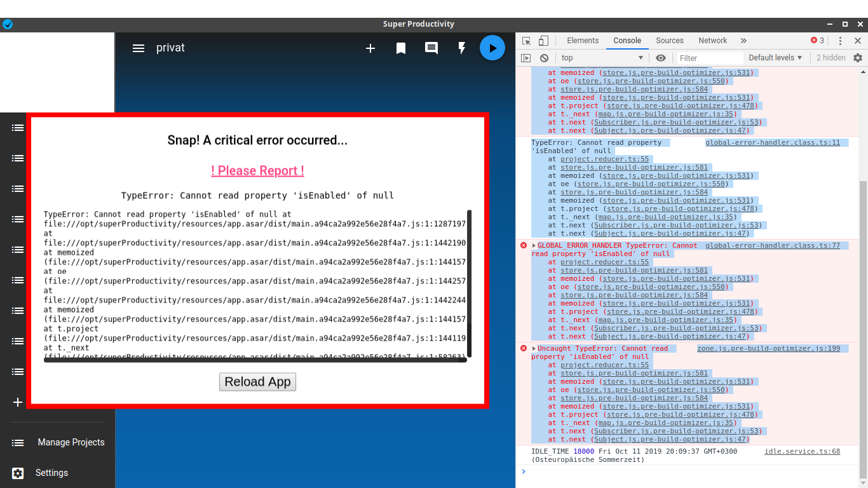Switch to the Network tab

click(712, 40)
